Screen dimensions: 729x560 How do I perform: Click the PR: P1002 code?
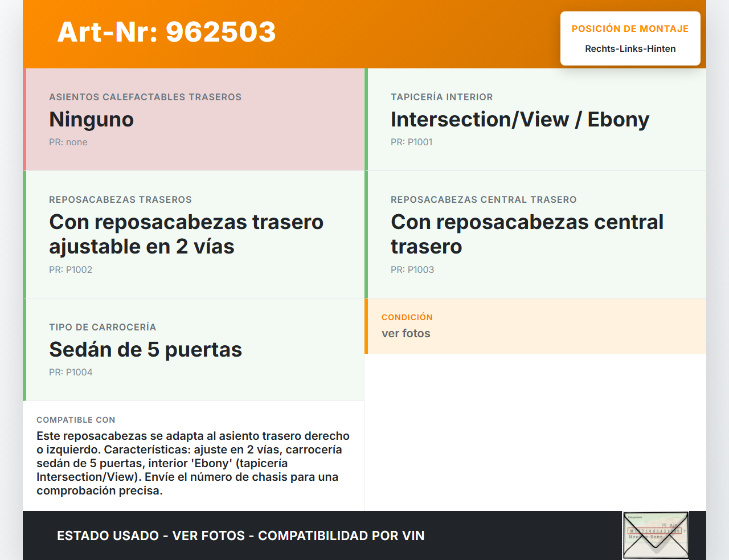tap(71, 269)
